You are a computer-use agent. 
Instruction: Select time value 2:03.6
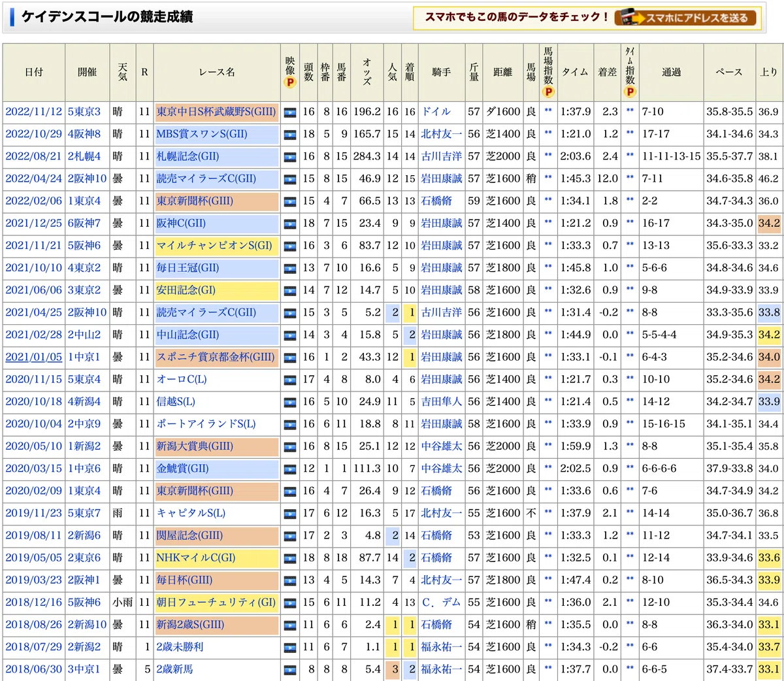(575, 156)
